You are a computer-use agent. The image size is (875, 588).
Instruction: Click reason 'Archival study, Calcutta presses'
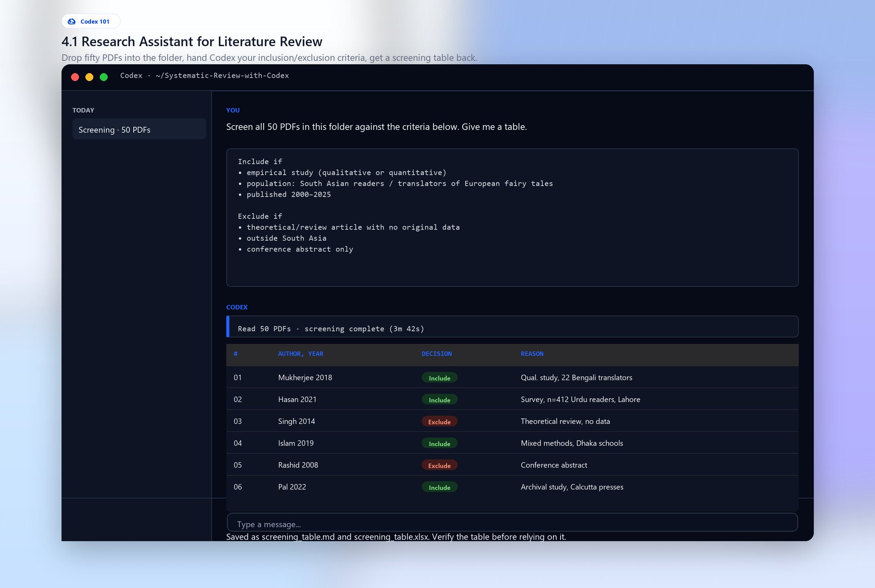(572, 487)
